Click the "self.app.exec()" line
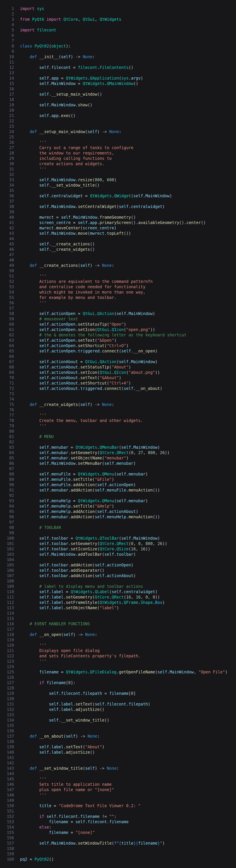 57,116
